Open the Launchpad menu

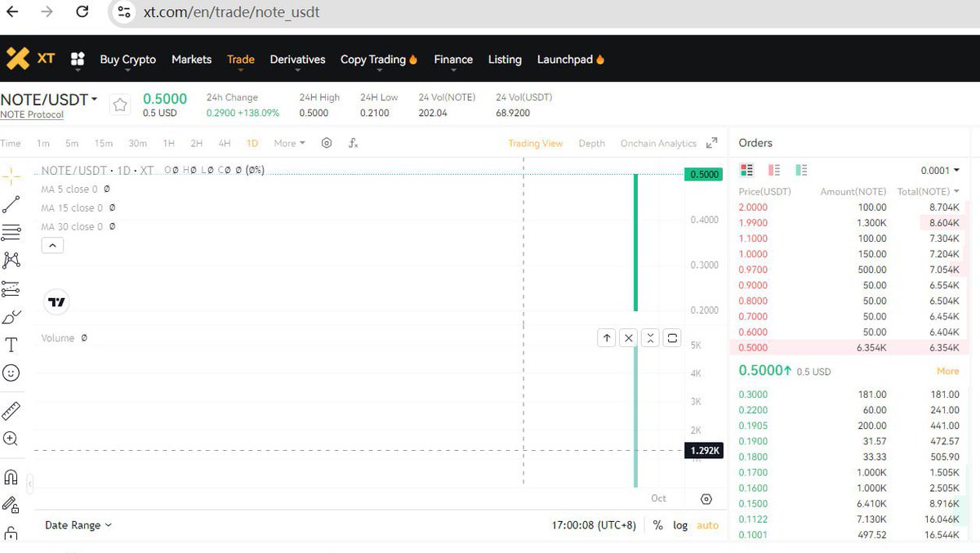coord(570,59)
